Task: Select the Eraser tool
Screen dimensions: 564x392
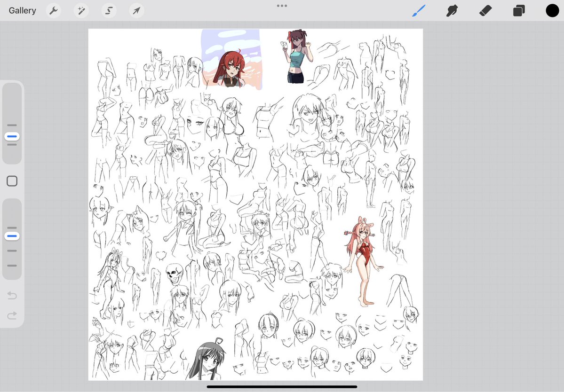Action: tap(485, 11)
